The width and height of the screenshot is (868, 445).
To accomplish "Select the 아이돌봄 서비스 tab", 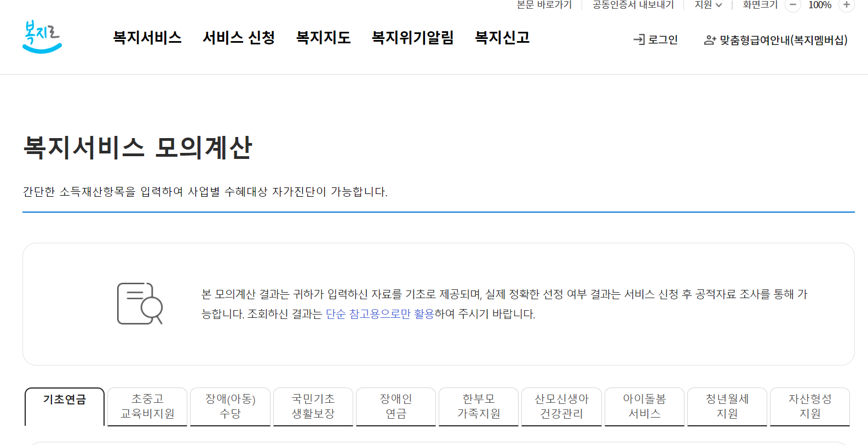I will (644, 406).
